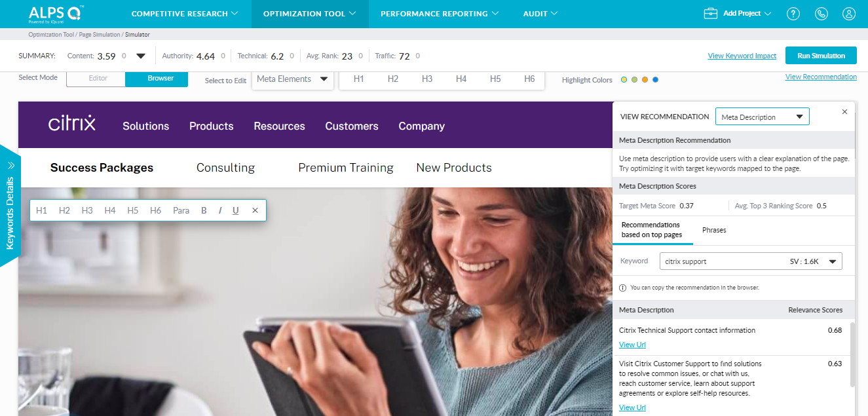868x416 pixels.
Task: Open the user profile icon
Action: tap(849, 14)
